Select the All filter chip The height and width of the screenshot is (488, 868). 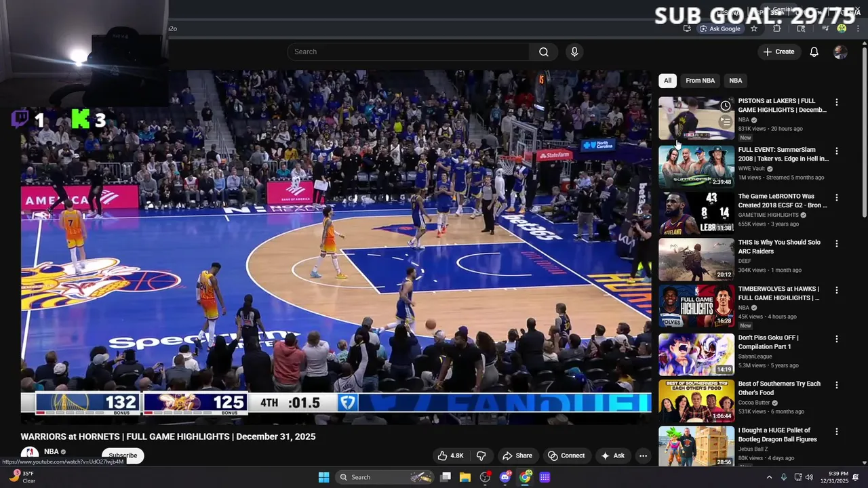pyautogui.click(x=667, y=81)
